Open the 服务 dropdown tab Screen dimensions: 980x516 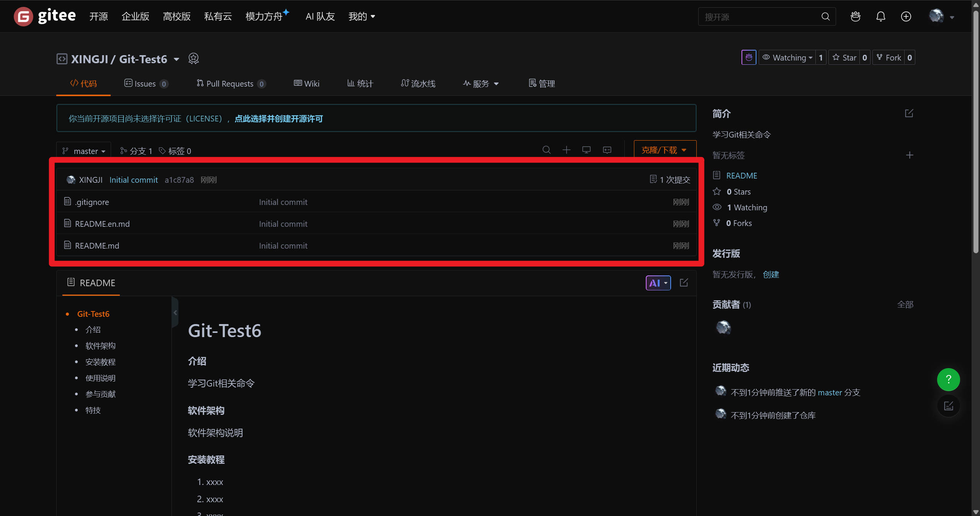point(481,84)
